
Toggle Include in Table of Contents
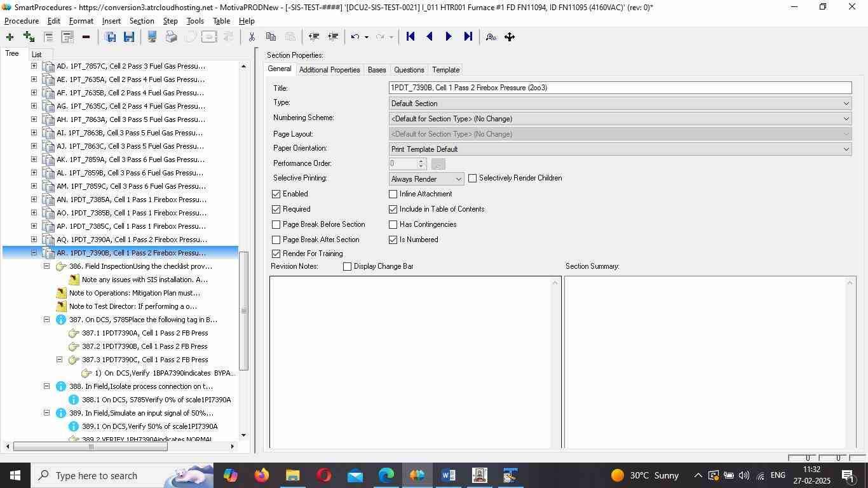pos(393,209)
